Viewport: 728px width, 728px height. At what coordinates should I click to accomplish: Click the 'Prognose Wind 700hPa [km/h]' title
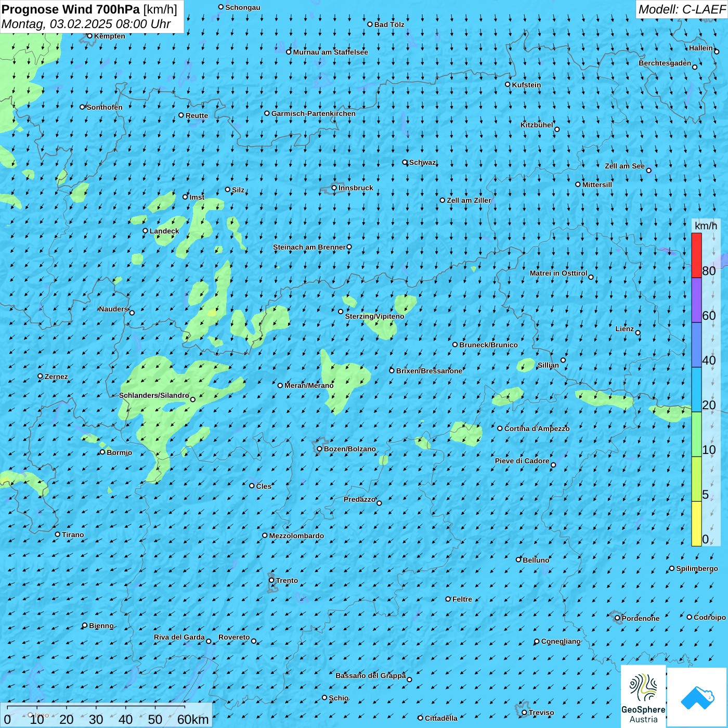pyautogui.click(x=89, y=9)
